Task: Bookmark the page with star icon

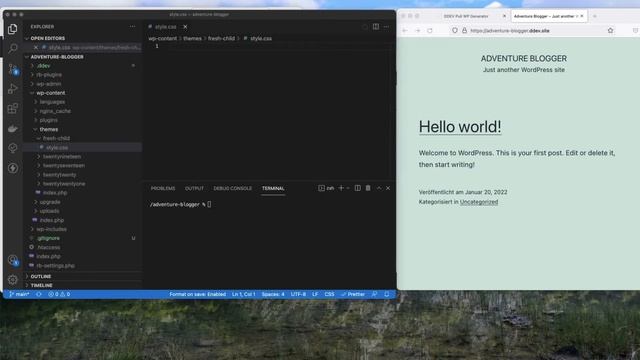Action: (610, 31)
